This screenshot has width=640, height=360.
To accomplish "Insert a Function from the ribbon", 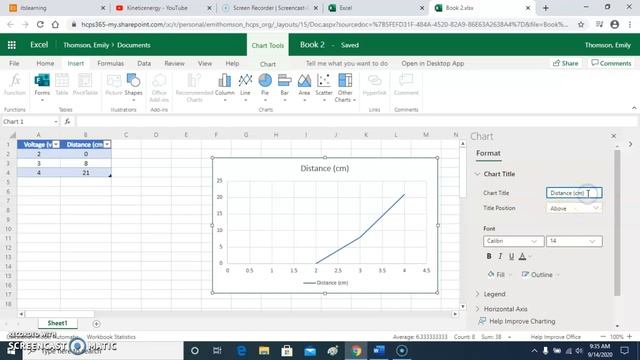I will click(x=15, y=84).
